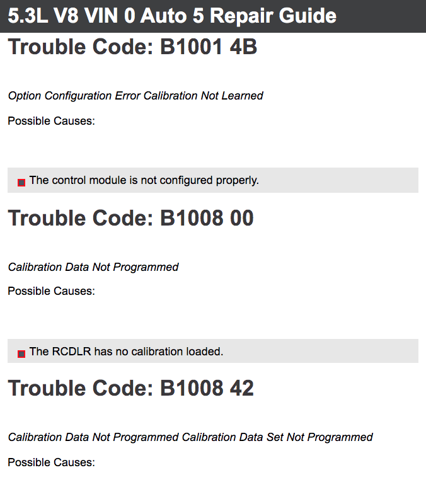
Task: Click 'Repair Guide' words in dark header
Action: point(273,15)
